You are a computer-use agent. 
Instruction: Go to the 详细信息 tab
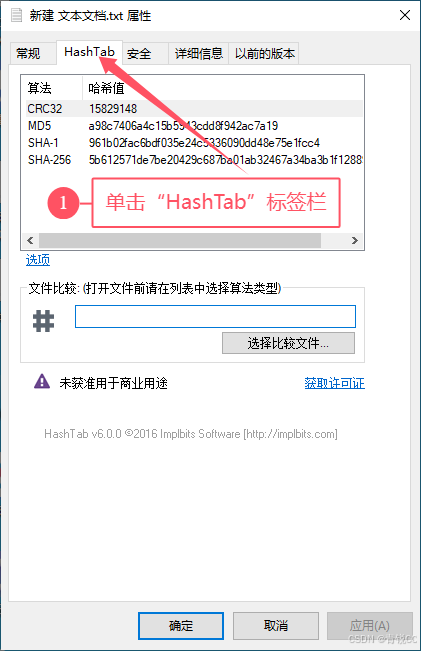(198, 54)
